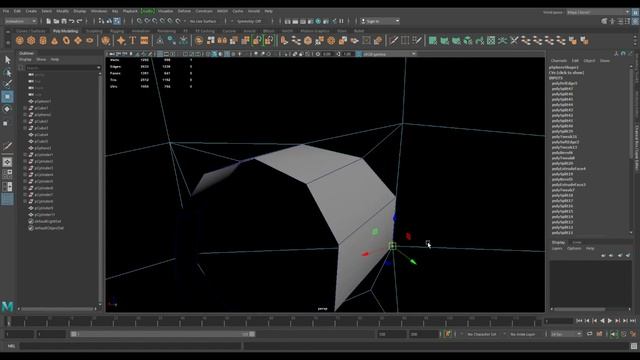This screenshot has width=640, height=360.
Task: Create a polygon torus from the shelf
Action: tap(66, 40)
